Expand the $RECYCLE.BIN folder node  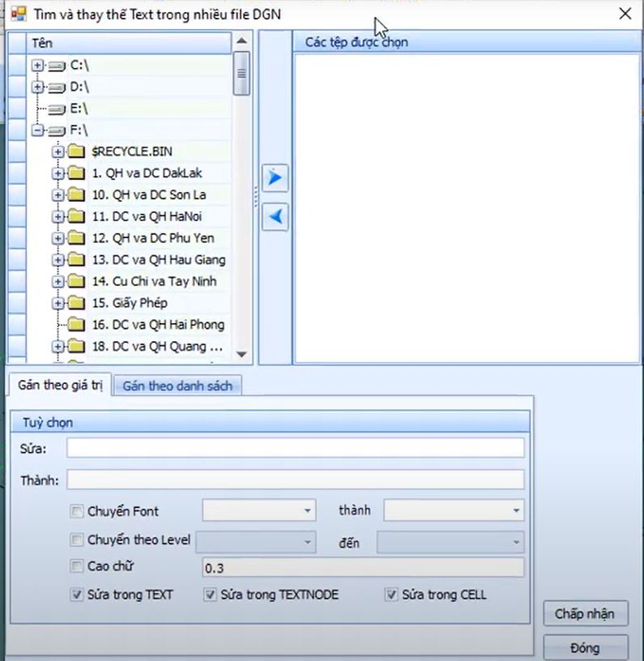coord(58,151)
